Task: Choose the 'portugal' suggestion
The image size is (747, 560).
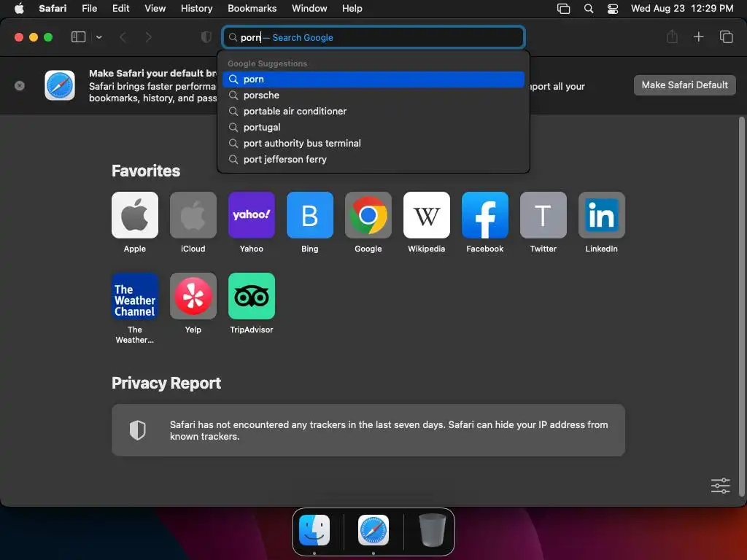Action: tap(373, 127)
